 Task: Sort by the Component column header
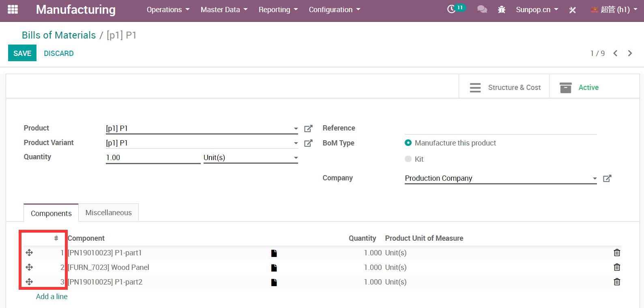(86, 238)
